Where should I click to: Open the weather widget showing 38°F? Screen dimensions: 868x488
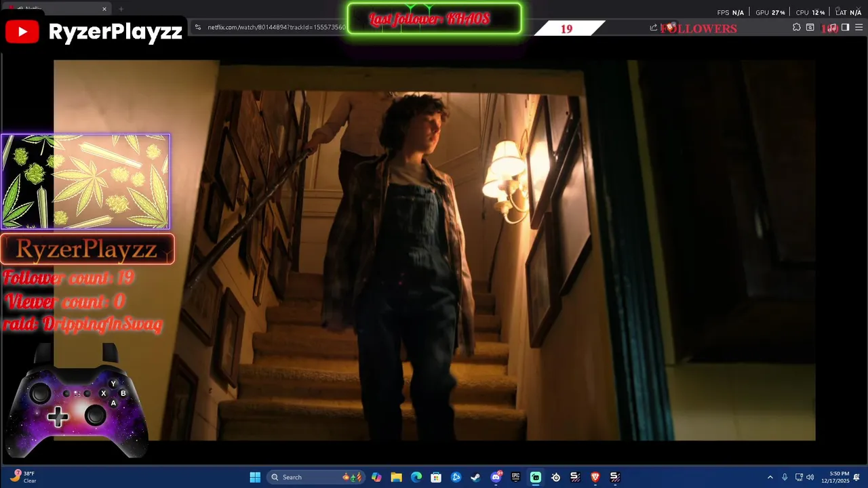pos(22,477)
